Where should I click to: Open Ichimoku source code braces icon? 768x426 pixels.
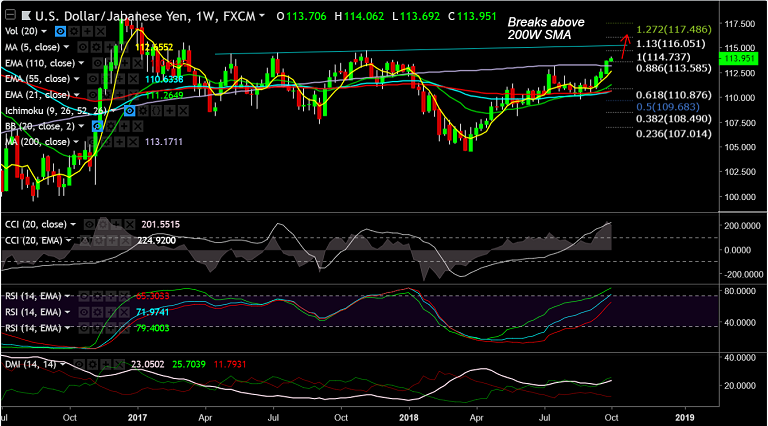156,111
